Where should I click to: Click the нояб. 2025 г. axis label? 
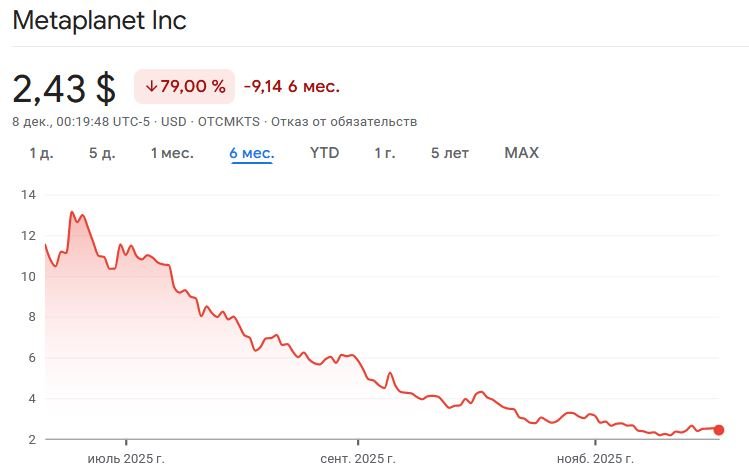(x=595, y=458)
